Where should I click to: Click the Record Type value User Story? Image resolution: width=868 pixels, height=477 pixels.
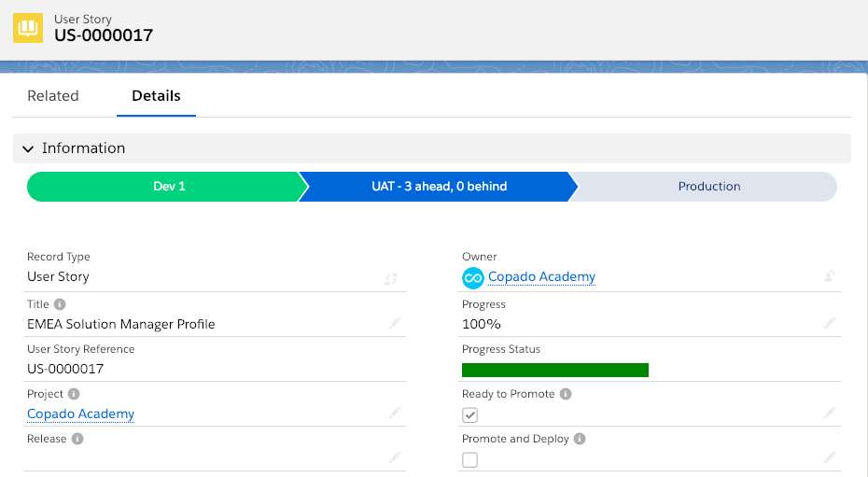(58, 276)
